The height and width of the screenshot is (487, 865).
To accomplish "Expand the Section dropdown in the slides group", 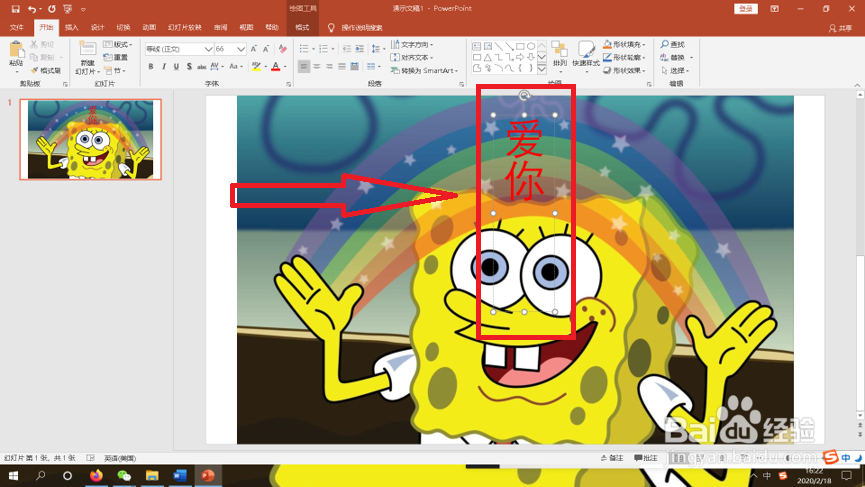I will pyautogui.click(x=115, y=71).
